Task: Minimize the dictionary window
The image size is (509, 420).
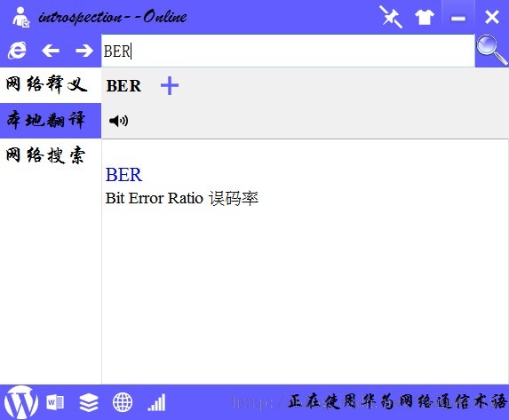Action: pos(458,17)
